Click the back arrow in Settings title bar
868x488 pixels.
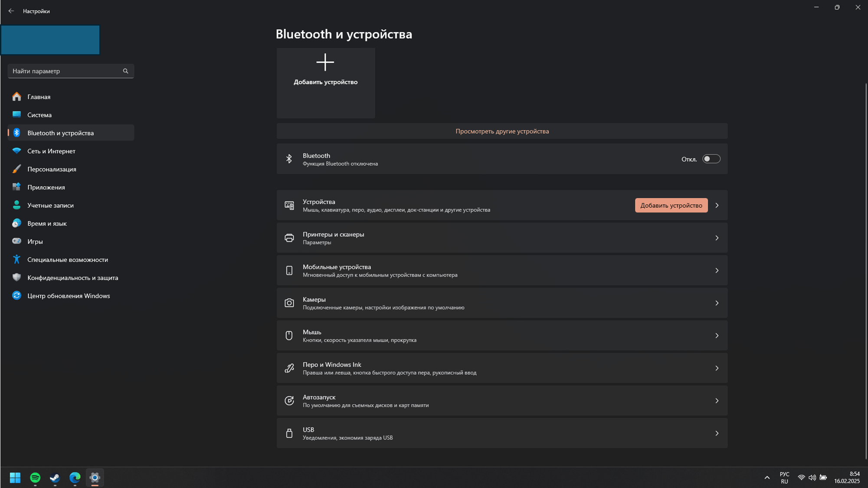[11, 11]
